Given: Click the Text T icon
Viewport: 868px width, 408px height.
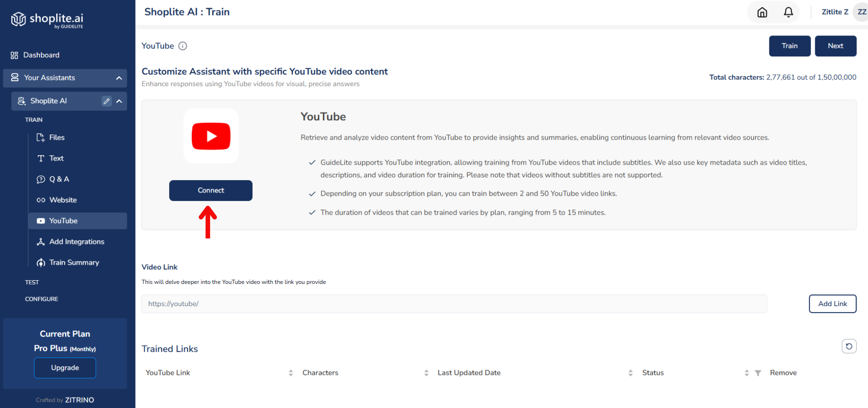Looking at the screenshot, I should [41, 158].
